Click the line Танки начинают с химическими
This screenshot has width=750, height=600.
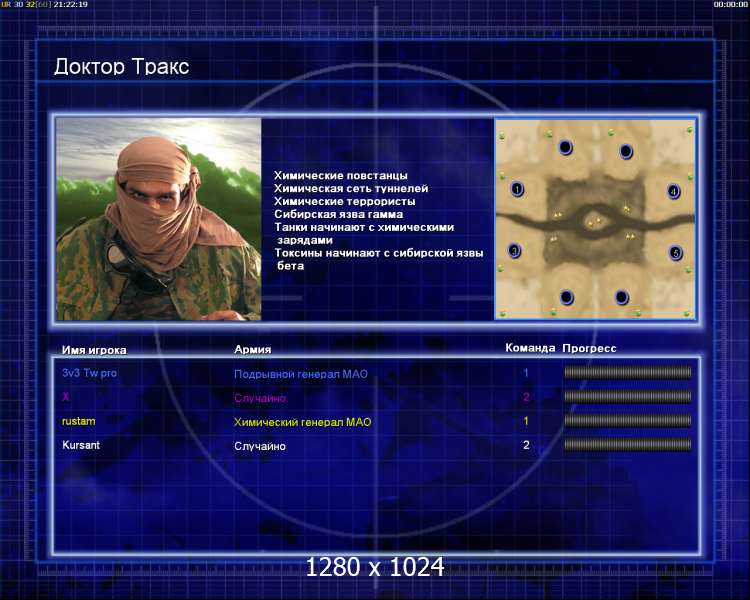click(364, 227)
